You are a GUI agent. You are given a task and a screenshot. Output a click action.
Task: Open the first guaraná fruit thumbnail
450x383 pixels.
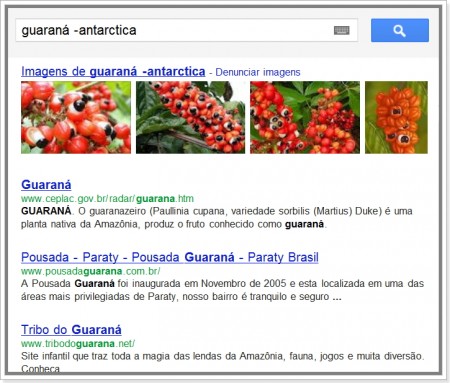tap(76, 117)
